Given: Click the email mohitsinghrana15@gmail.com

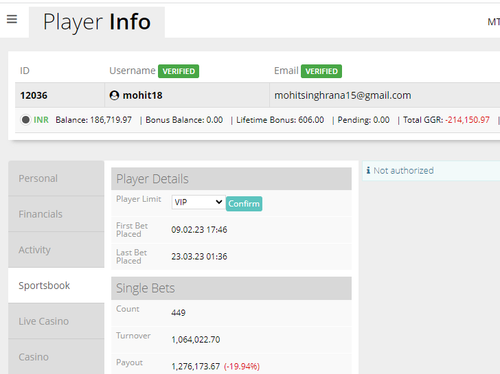Looking at the screenshot, I should point(343,95).
